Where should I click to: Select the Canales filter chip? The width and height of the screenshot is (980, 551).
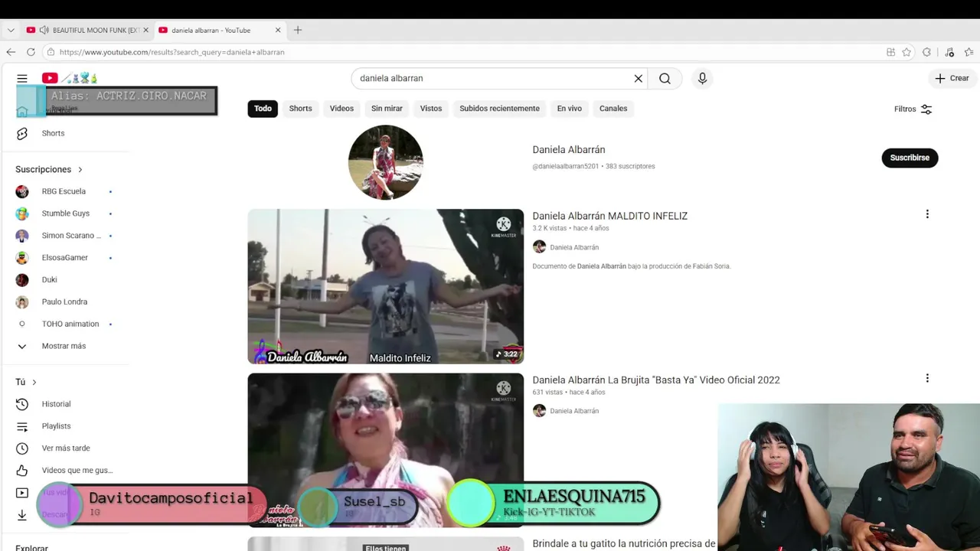[613, 109]
